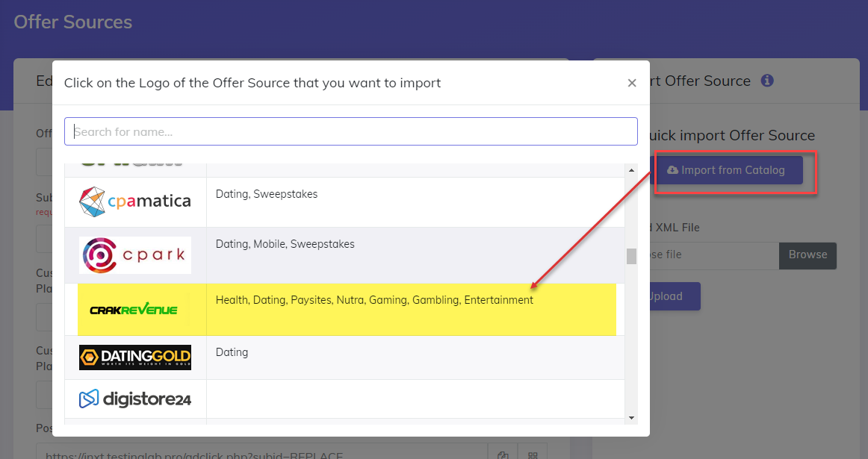Click the postback URL text field

point(261,454)
